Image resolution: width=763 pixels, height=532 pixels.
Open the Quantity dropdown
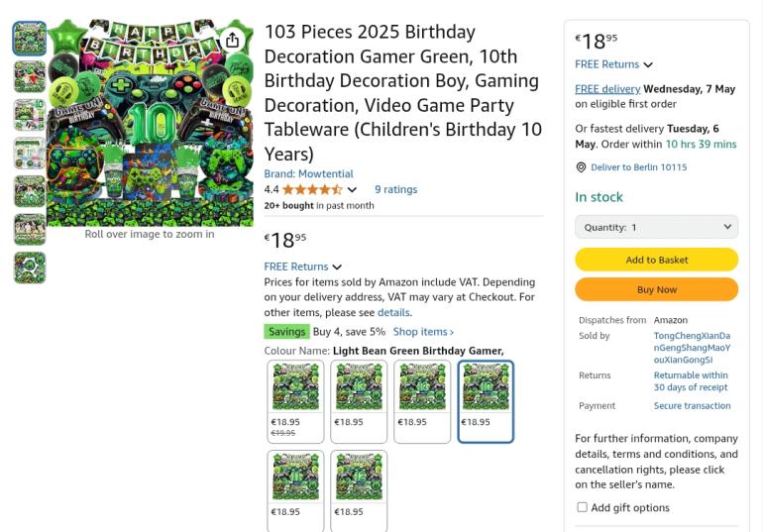coord(656,227)
